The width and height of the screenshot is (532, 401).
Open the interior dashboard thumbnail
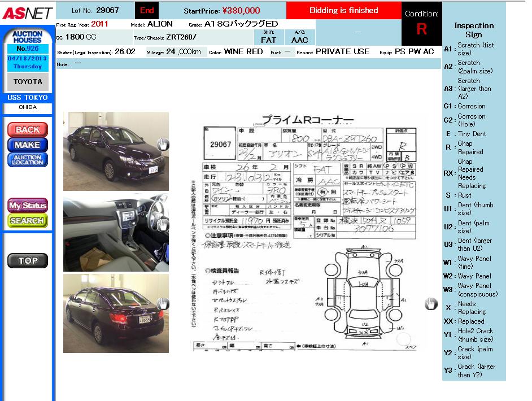click(116, 234)
